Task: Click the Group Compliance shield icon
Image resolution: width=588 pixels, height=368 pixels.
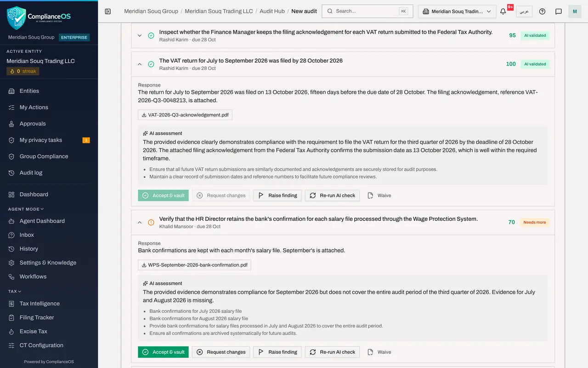Action: coord(11,156)
